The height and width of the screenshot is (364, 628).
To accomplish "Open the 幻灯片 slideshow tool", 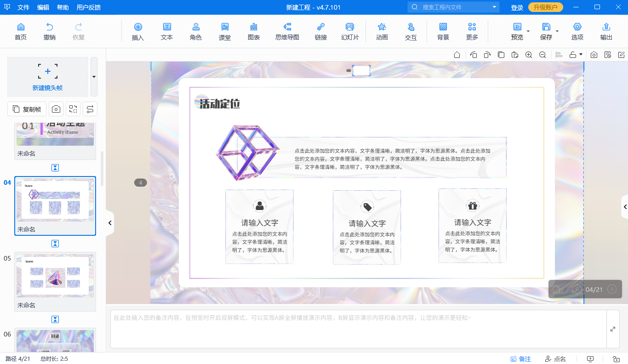I will click(x=350, y=32).
